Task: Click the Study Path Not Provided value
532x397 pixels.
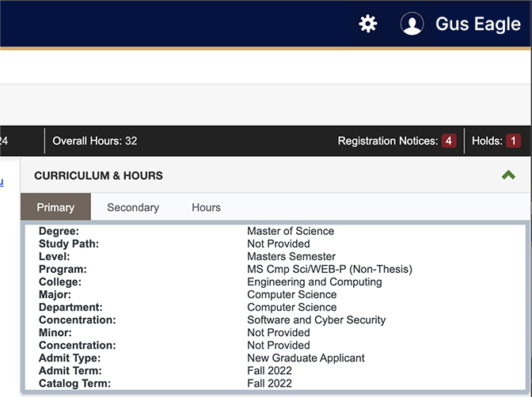Action: [x=278, y=244]
